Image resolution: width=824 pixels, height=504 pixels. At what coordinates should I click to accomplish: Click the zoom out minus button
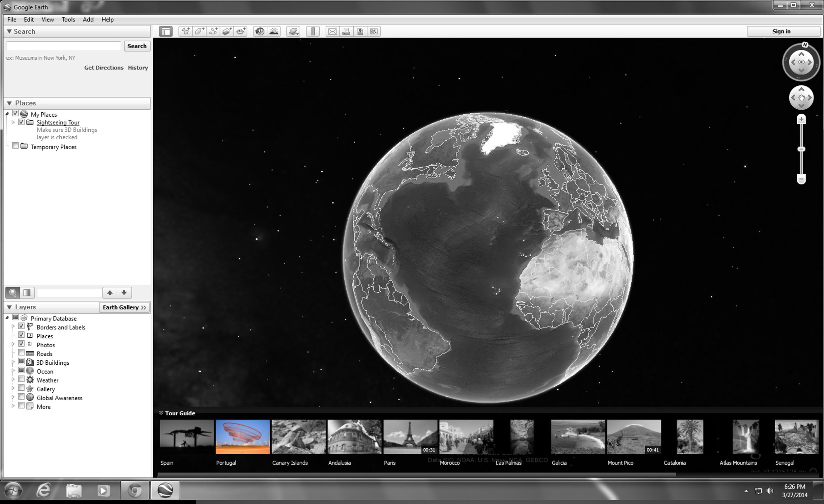tap(801, 179)
